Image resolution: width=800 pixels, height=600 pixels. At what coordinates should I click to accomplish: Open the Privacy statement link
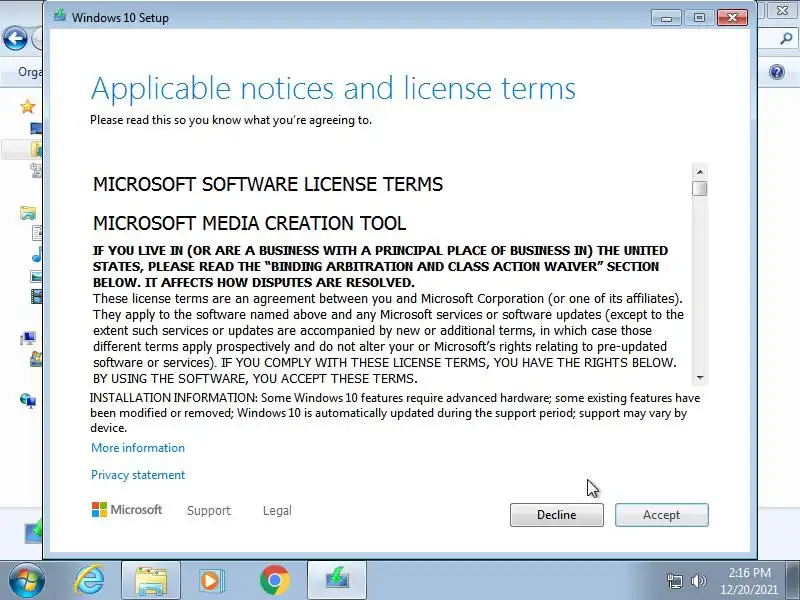[x=138, y=474]
